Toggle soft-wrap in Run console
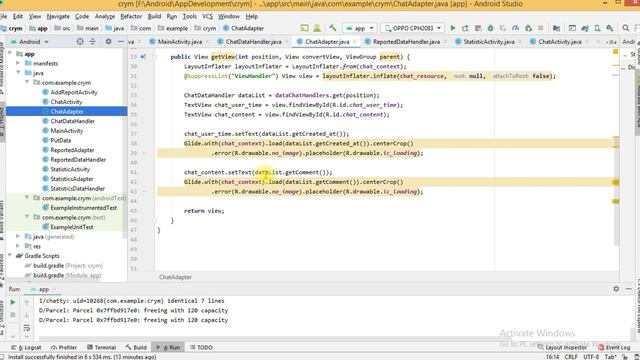Viewport: 640px width, 360px height. point(27,328)
